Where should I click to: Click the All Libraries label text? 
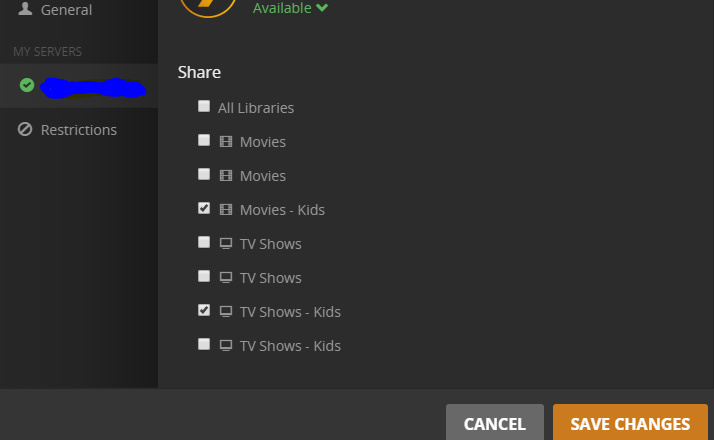[256, 108]
